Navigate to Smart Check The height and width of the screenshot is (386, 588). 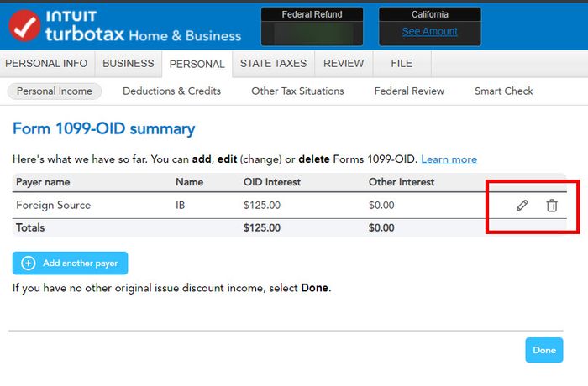tap(503, 91)
